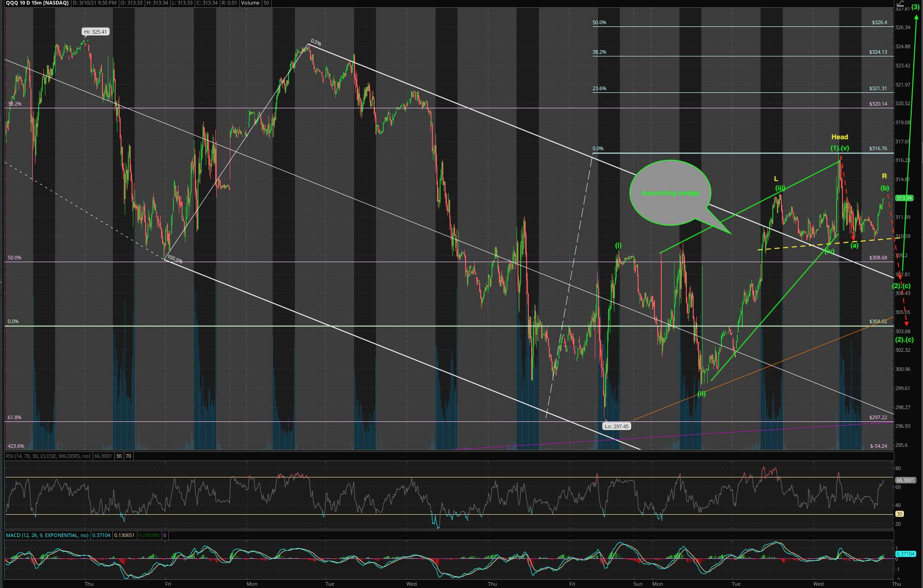Image resolution: width=923 pixels, height=588 pixels.
Task: Select the $297.22 retracement level label
Action: pyautogui.click(x=878, y=417)
